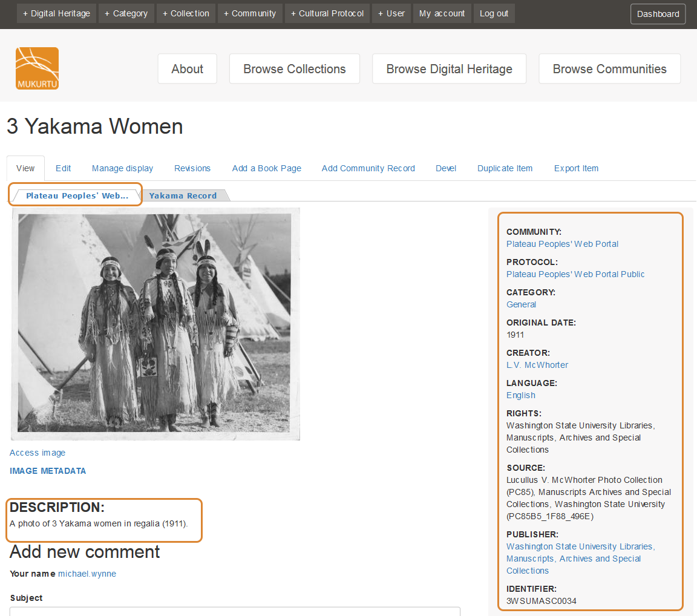Switch to the Edit tab
697x616 pixels.
pos(63,168)
